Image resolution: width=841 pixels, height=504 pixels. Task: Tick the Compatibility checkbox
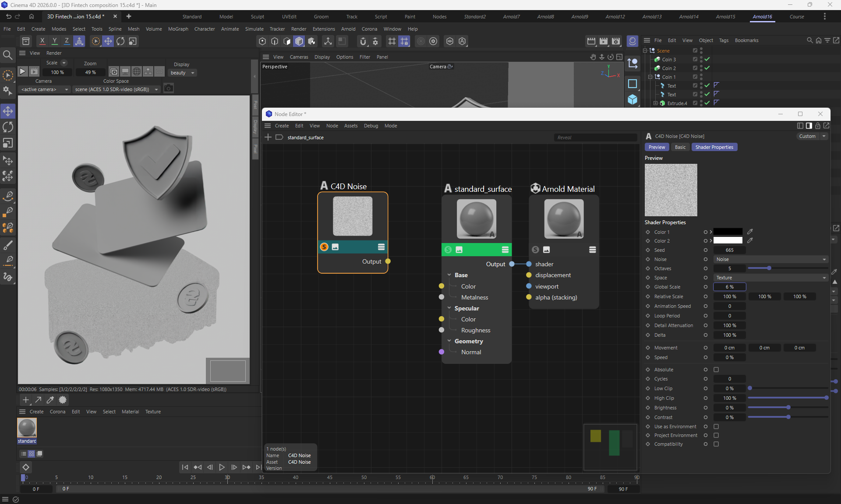click(x=716, y=444)
